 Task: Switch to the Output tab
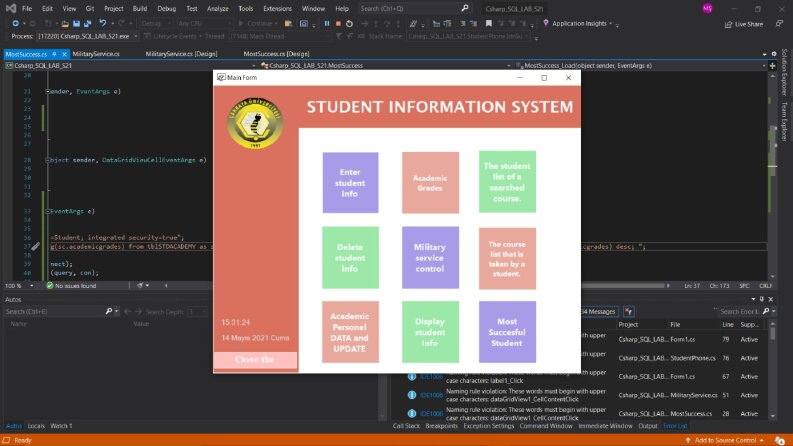click(647, 426)
